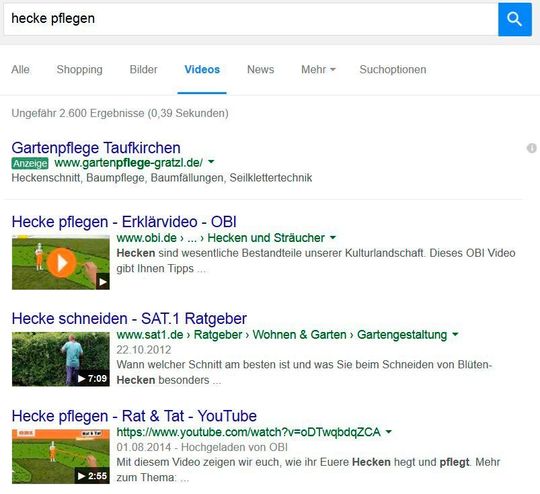Click the 2:55 duration badge on YouTube thumbnail
Viewport: 540px width, 494px height.
pos(92,476)
